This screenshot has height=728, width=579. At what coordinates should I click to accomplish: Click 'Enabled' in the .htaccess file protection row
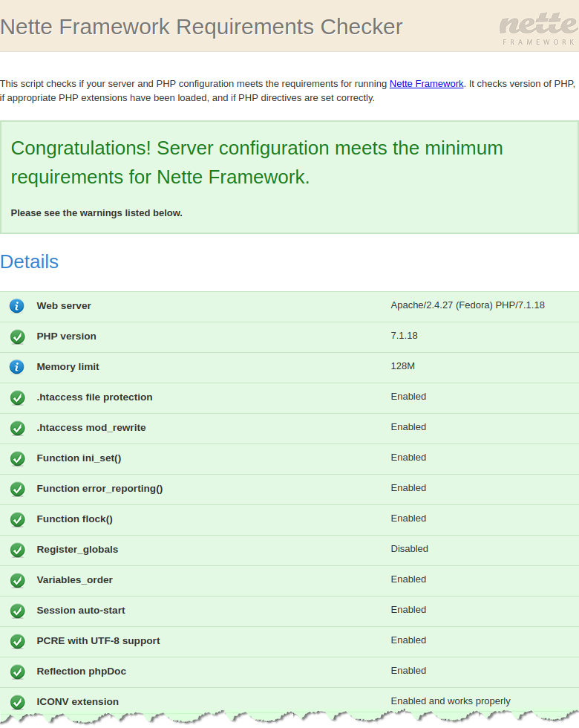coord(408,397)
